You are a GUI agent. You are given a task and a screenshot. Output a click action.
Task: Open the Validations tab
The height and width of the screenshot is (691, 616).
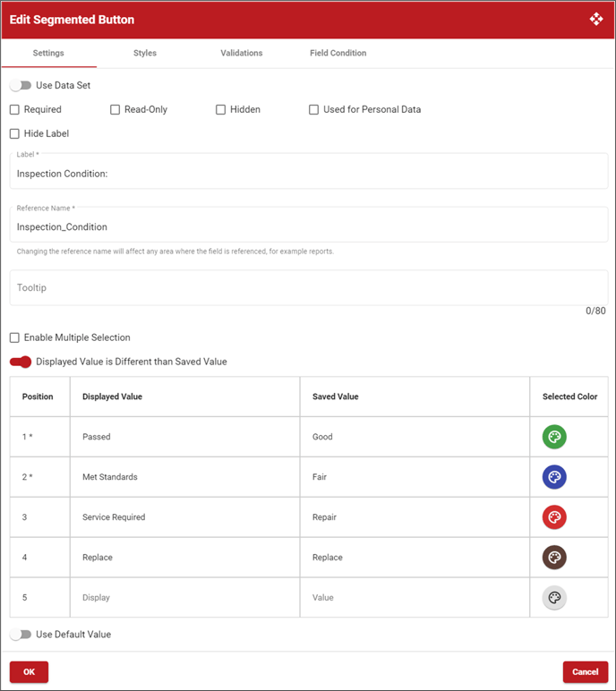[x=241, y=53]
